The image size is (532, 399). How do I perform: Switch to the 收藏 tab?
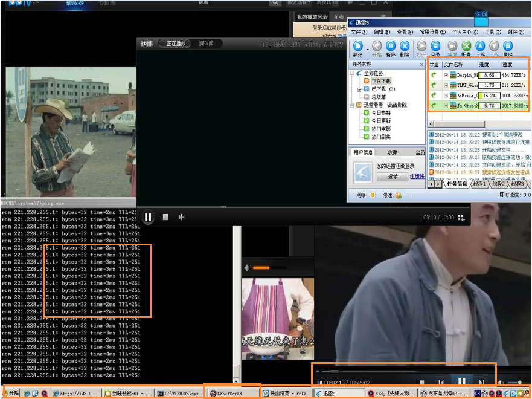tap(393, 152)
